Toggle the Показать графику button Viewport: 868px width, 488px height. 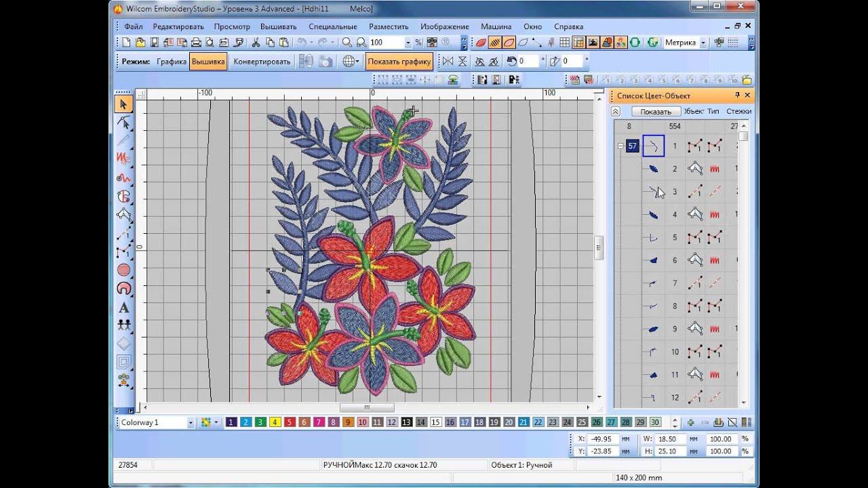pos(399,61)
